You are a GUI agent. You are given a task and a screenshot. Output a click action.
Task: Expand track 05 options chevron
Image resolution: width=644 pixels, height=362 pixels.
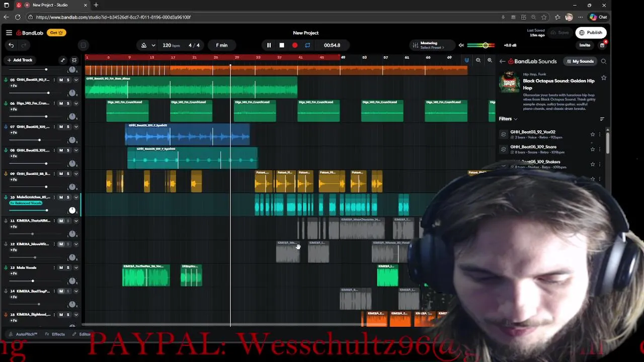tap(76, 80)
